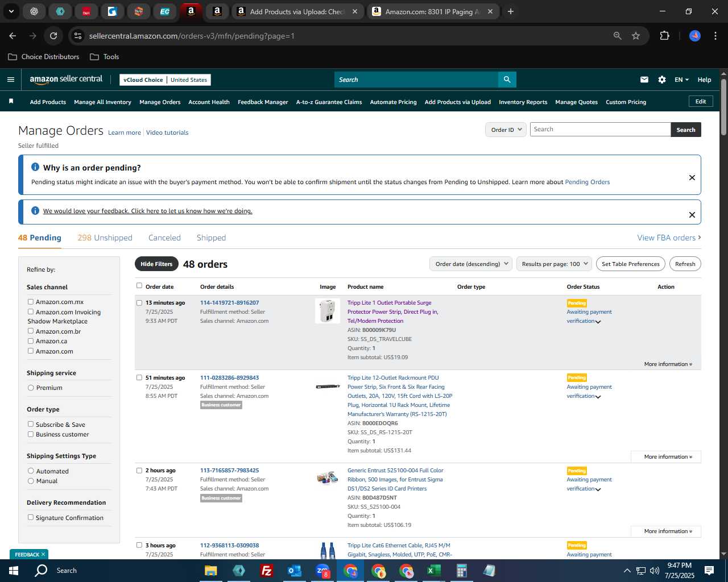Open Account Health menu item
Image resolution: width=728 pixels, height=582 pixels.
coord(209,102)
